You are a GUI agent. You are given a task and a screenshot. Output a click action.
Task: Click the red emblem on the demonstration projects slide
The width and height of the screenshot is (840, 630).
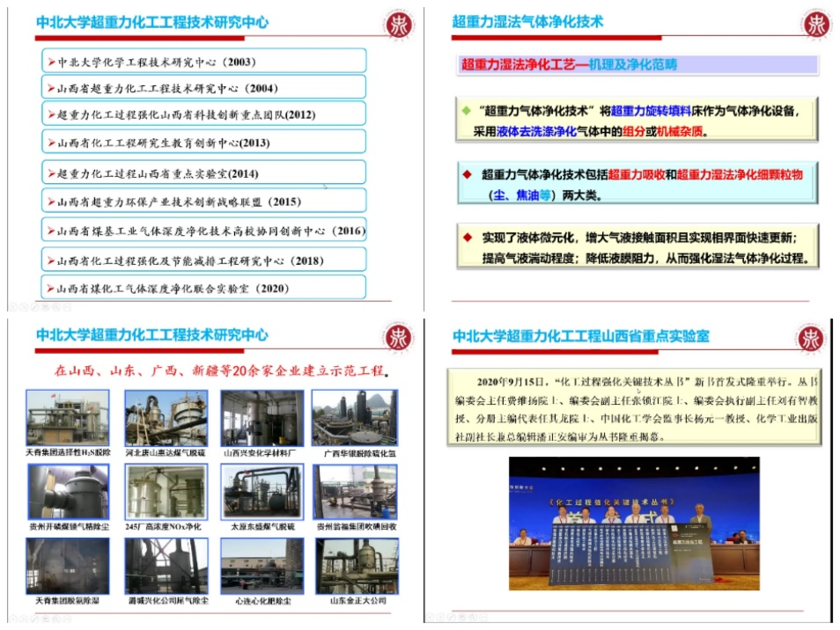pyautogui.click(x=398, y=337)
